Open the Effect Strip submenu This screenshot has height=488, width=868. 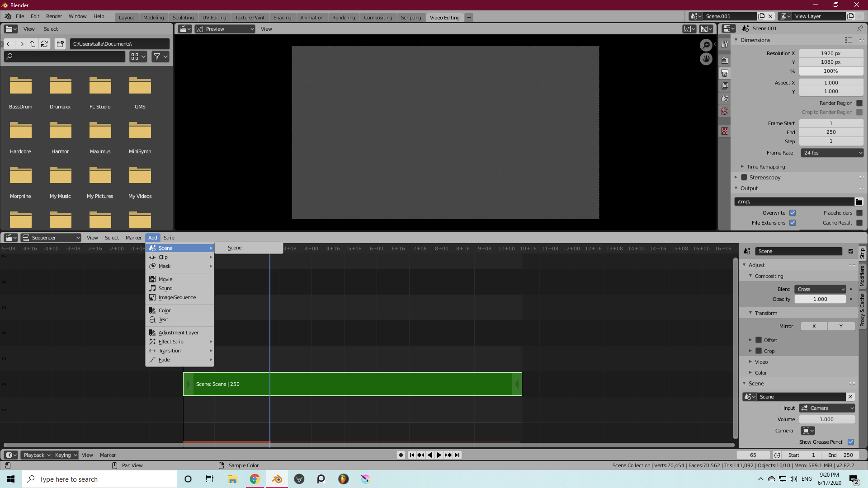point(179,342)
